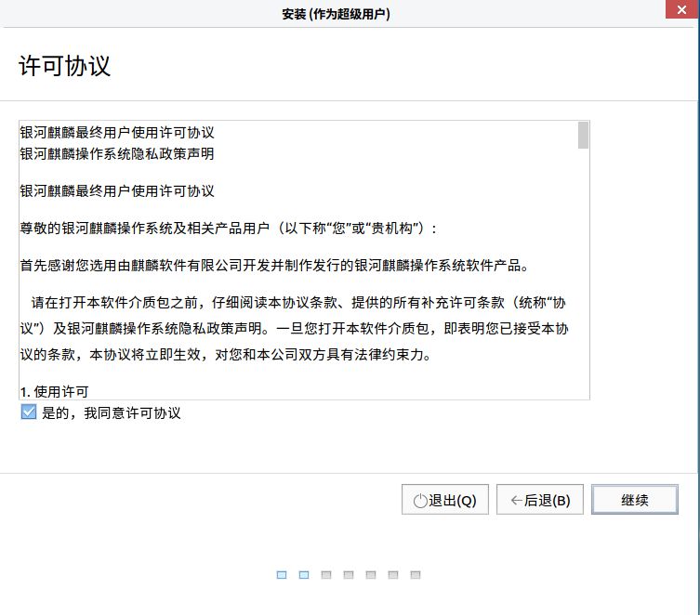Go back with the 后退(B) button
700x615 pixels.
coord(540,500)
